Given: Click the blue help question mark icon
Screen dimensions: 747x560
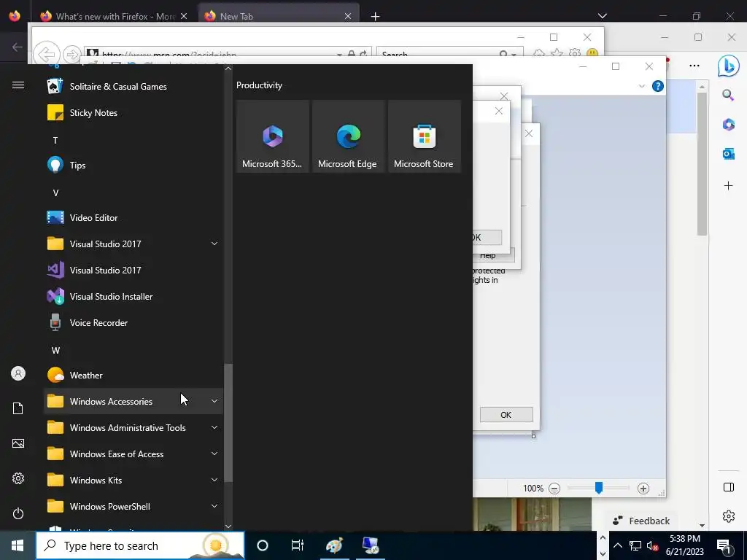Looking at the screenshot, I should tap(658, 86).
